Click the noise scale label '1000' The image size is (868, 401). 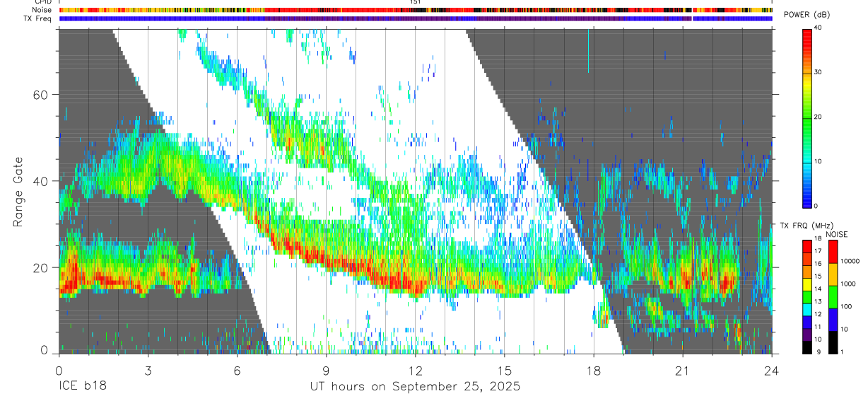(x=848, y=284)
